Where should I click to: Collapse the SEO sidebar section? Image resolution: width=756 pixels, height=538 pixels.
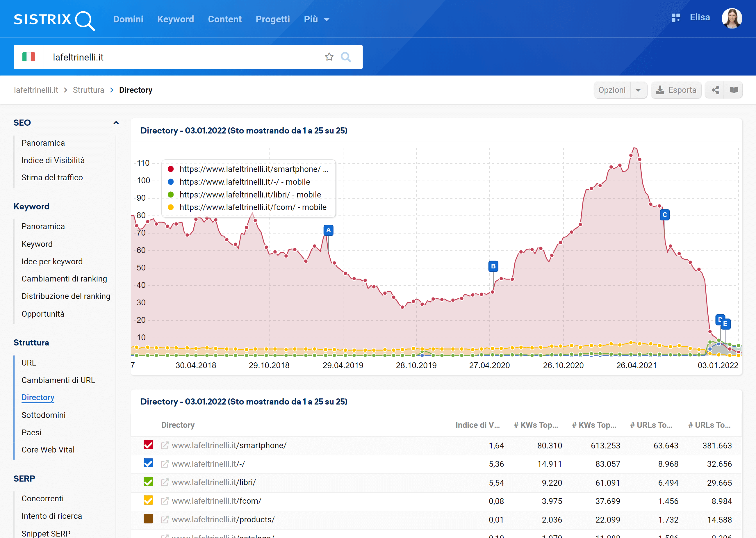[116, 123]
